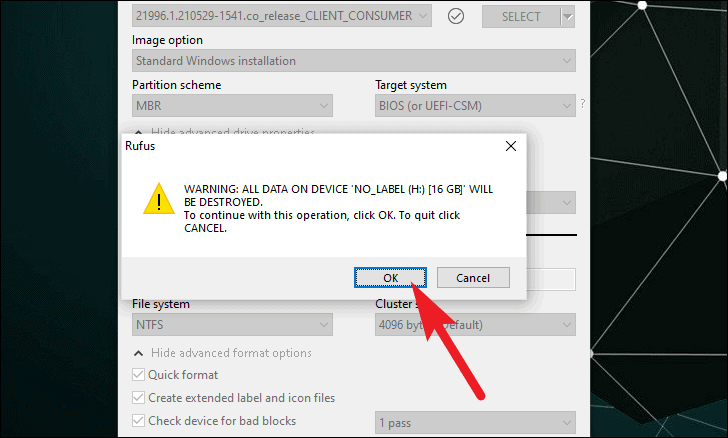Click the target system help question mark
728x438 pixels.
[x=583, y=104]
